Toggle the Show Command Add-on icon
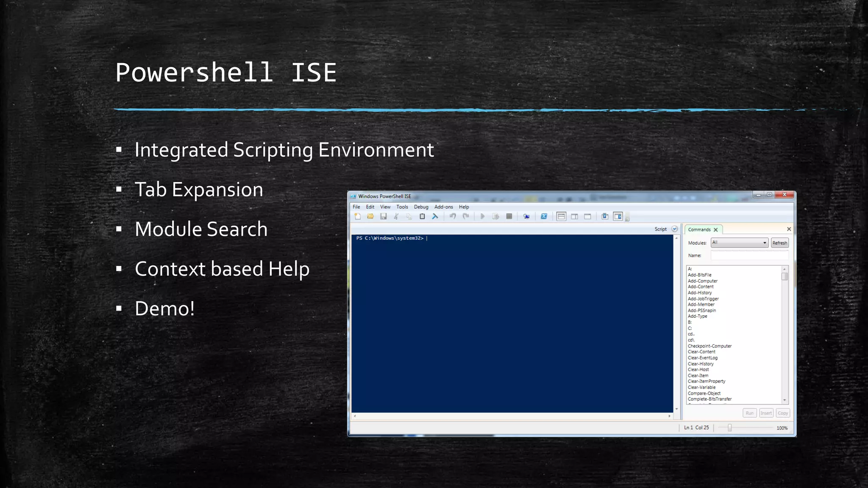868x488 pixels. tap(618, 216)
